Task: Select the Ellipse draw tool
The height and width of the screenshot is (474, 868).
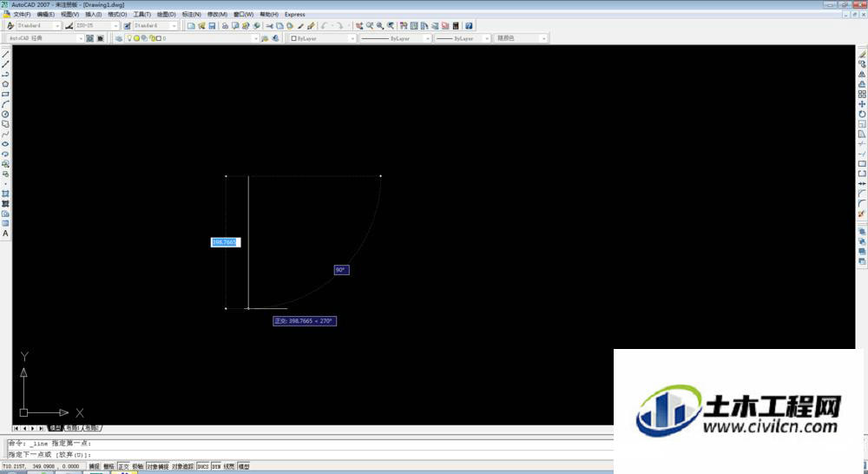Action: 5,144
